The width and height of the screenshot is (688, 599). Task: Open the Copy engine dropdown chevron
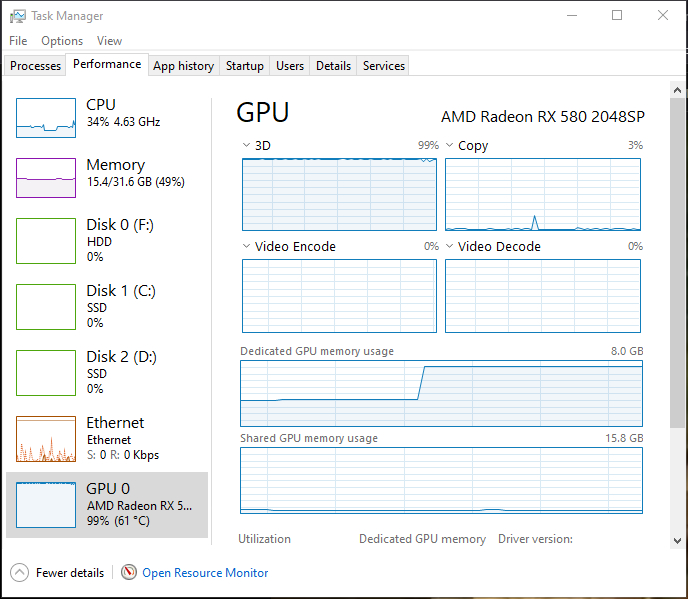449,145
